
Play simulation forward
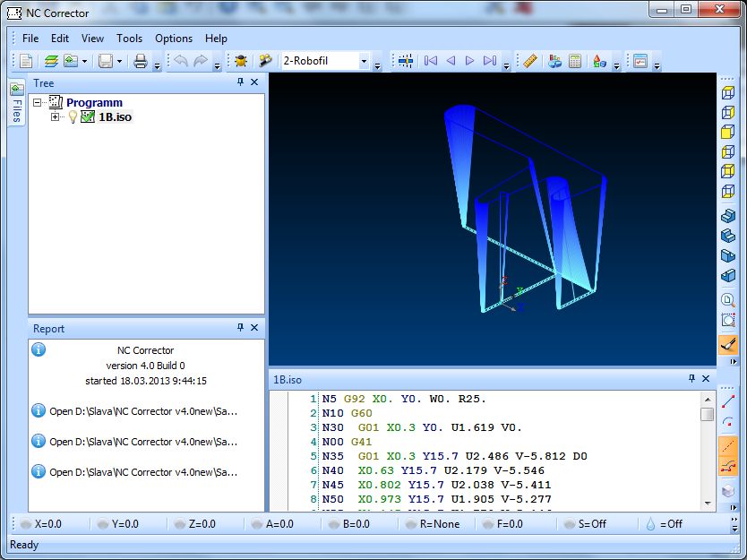click(469, 61)
